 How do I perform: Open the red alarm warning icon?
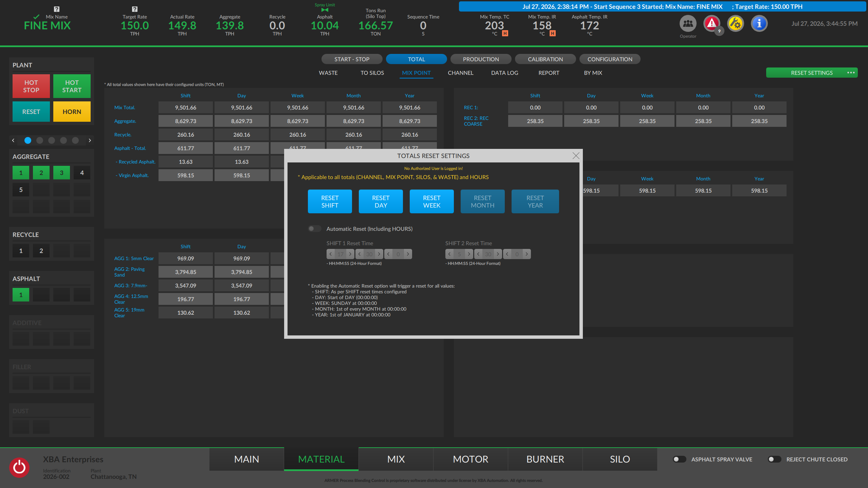click(712, 23)
